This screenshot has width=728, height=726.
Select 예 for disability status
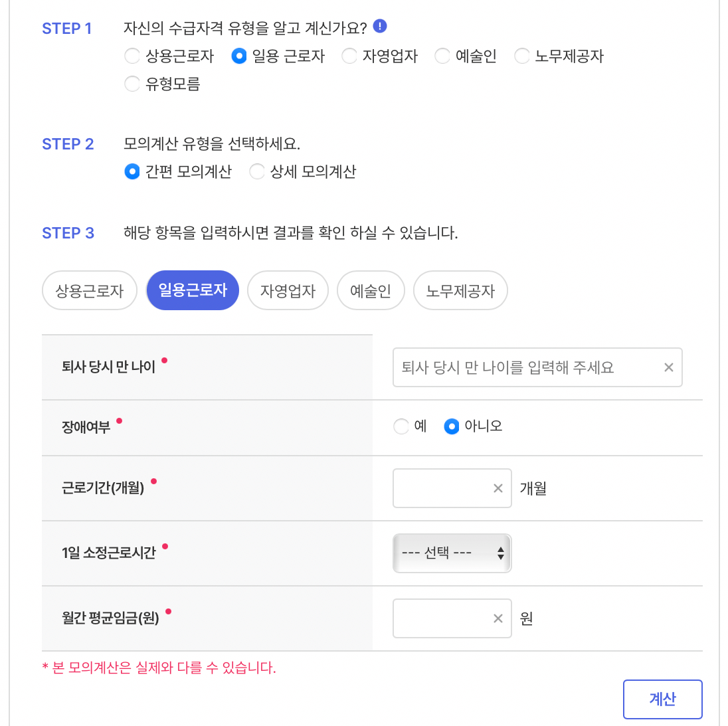click(401, 426)
